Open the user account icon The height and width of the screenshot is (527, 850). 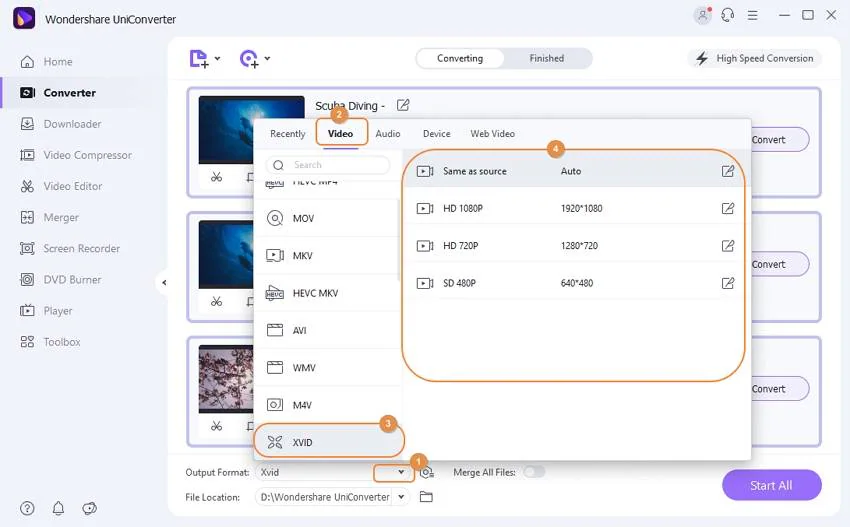click(703, 15)
